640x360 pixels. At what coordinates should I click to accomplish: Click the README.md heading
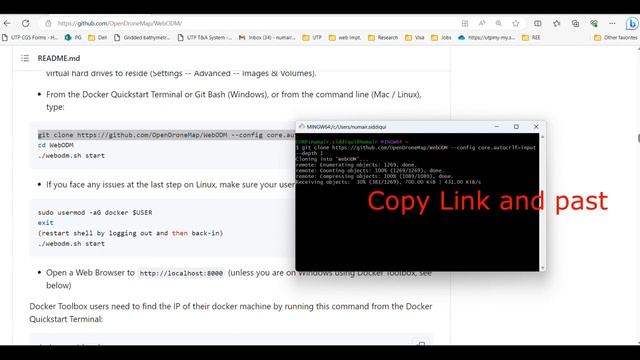[59, 58]
